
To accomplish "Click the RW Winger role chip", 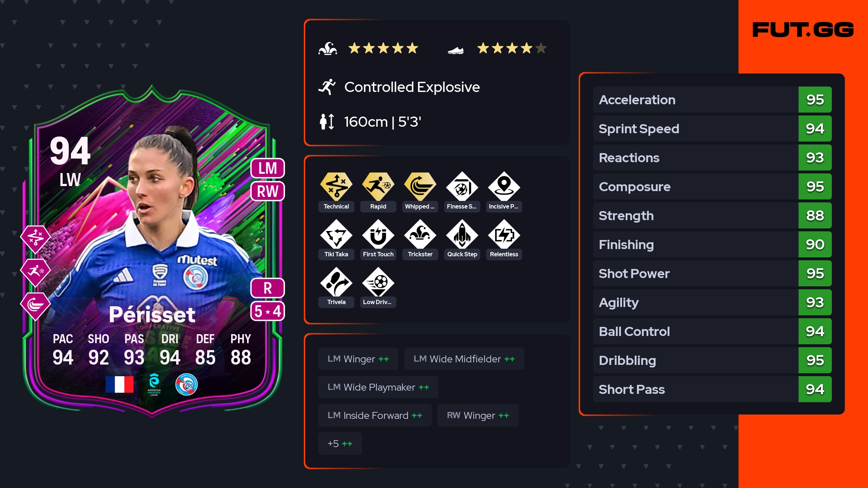I will (478, 415).
